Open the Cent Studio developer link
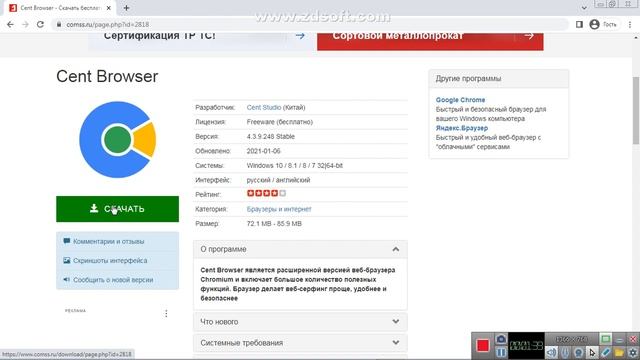The height and width of the screenshot is (360, 640). click(x=264, y=107)
